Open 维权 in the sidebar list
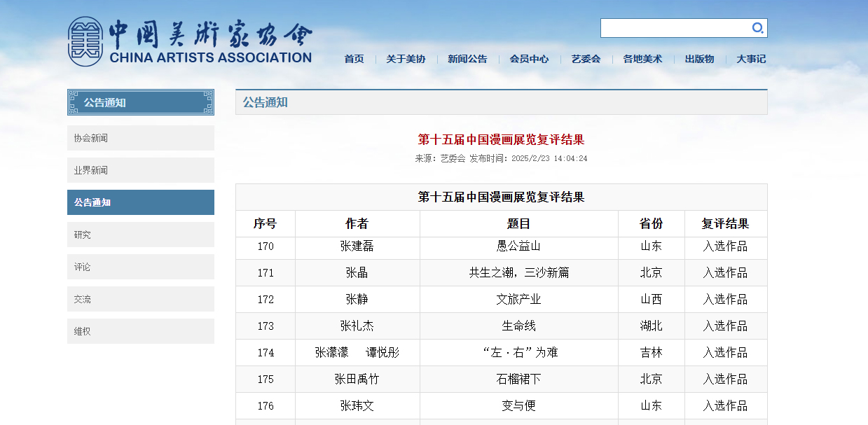Image resolution: width=868 pixels, height=425 pixels. 140,331
